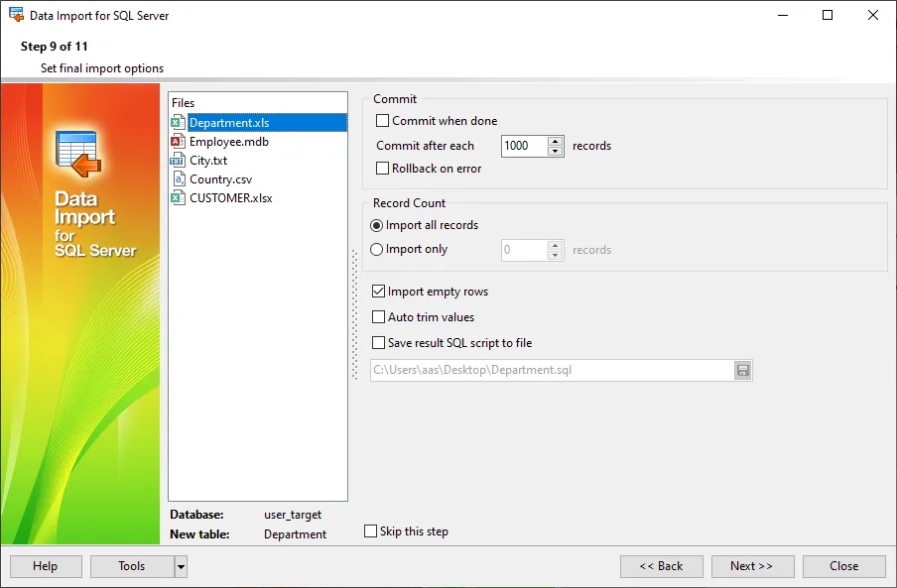Click the CSV icon beside Country.csv
The height and width of the screenshot is (588, 897).
tap(178, 178)
